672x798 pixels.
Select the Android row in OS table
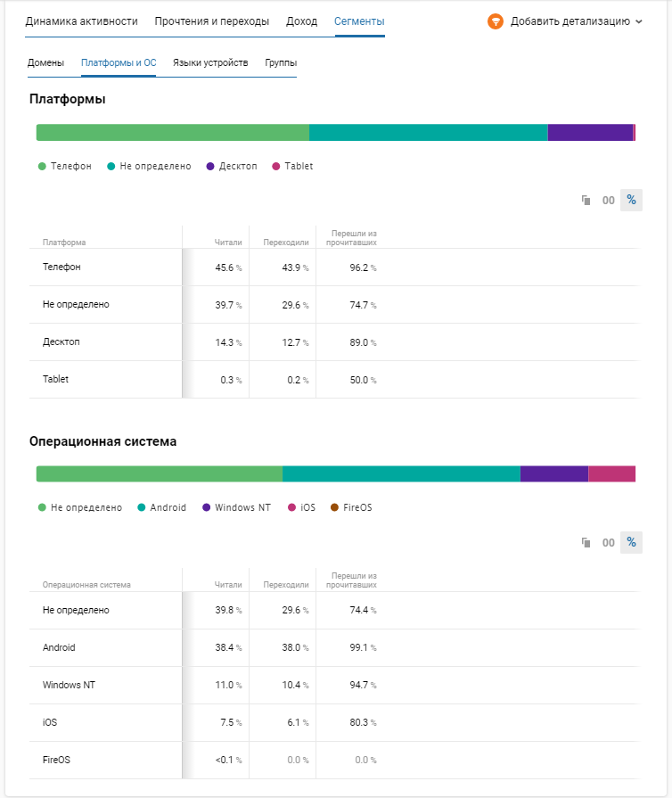59,648
